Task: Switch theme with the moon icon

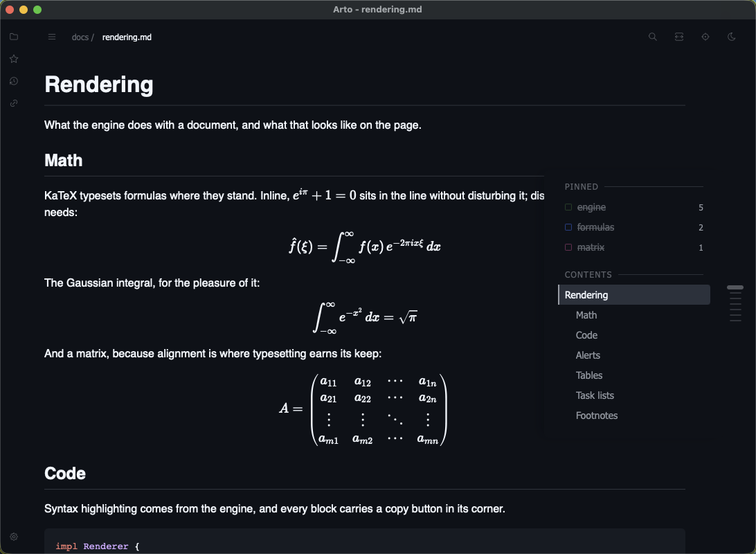Action: [x=731, y=37]
